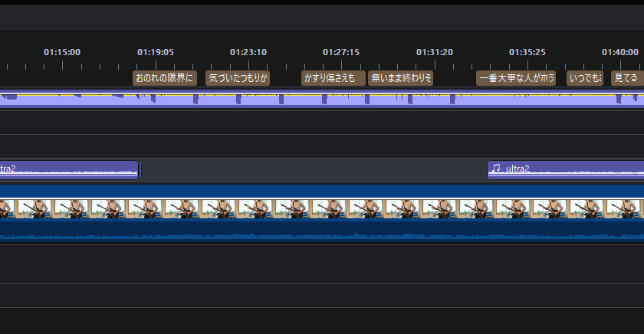Select the subtitle clip "見てる"
Viewport: 644px width, 334px height.
click(x=626, y=78)
